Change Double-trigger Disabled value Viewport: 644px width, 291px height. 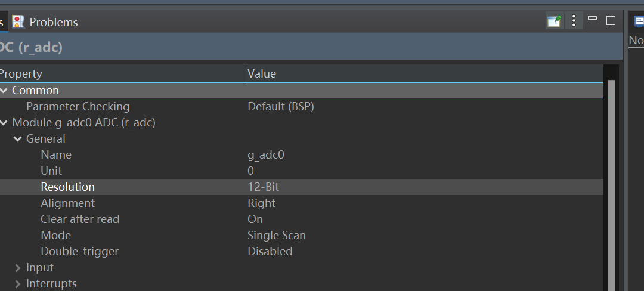270,251
